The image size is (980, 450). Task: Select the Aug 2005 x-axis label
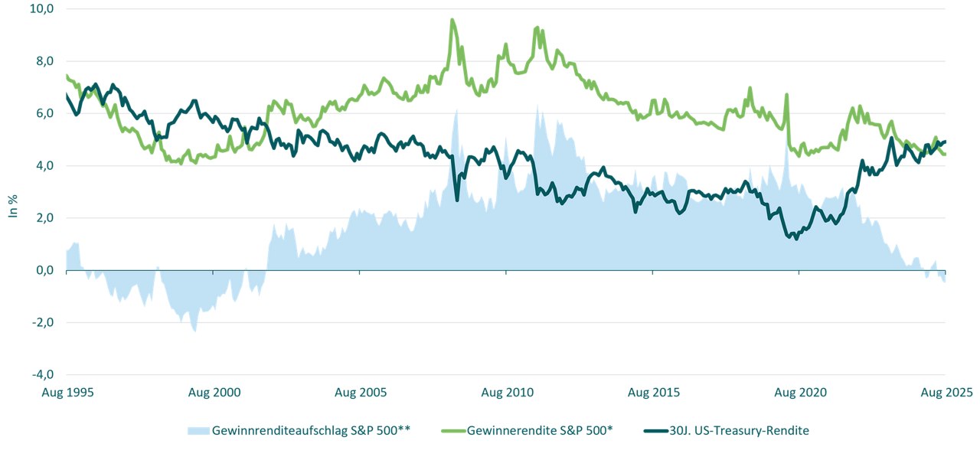360,393
